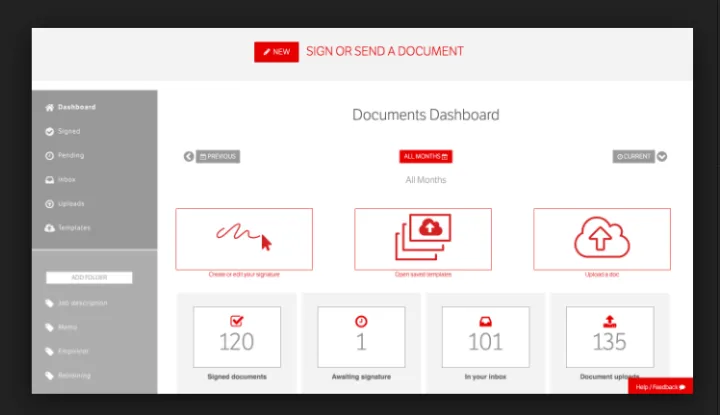Click the tag icon of the last folder
The width and height of the screenshot is (720, 415).
(50, 376)
